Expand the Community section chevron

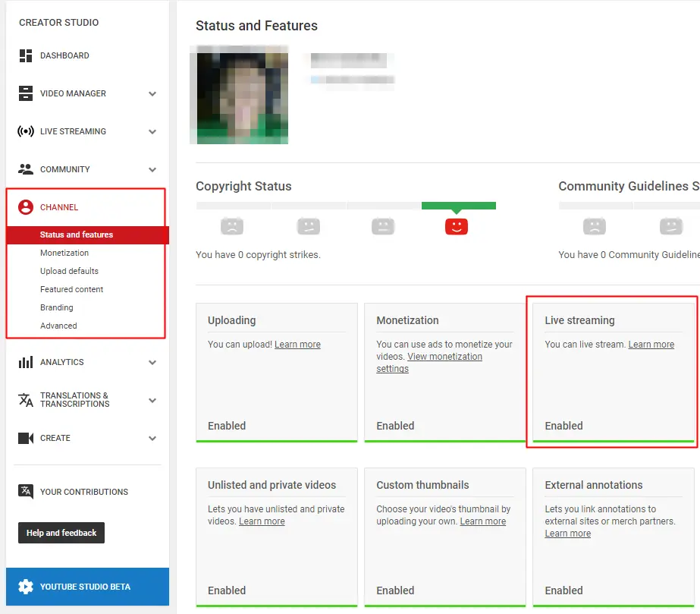tap(152, 170)
